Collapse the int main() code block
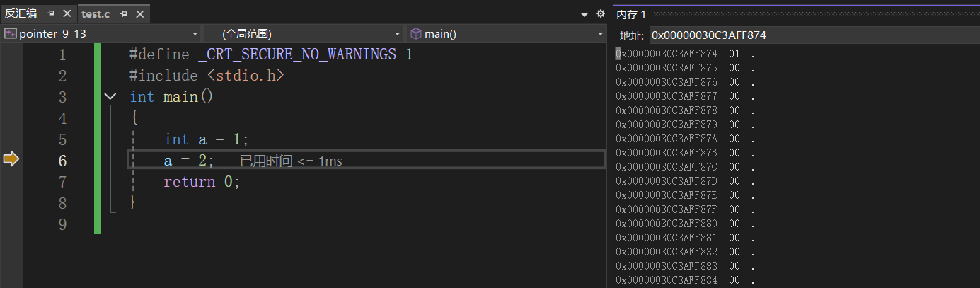 (110, 96)
